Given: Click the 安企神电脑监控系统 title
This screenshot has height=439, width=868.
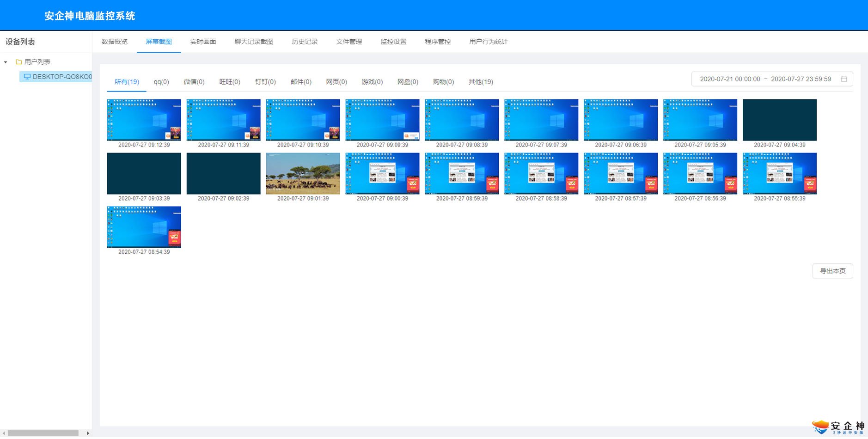Looking at the screenshot, I should (x=90, y=16).
